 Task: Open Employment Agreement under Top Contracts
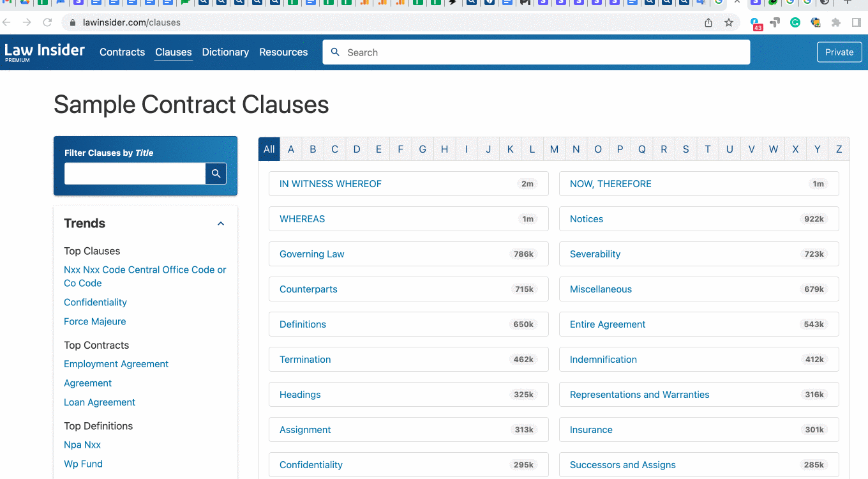(116, 364)
